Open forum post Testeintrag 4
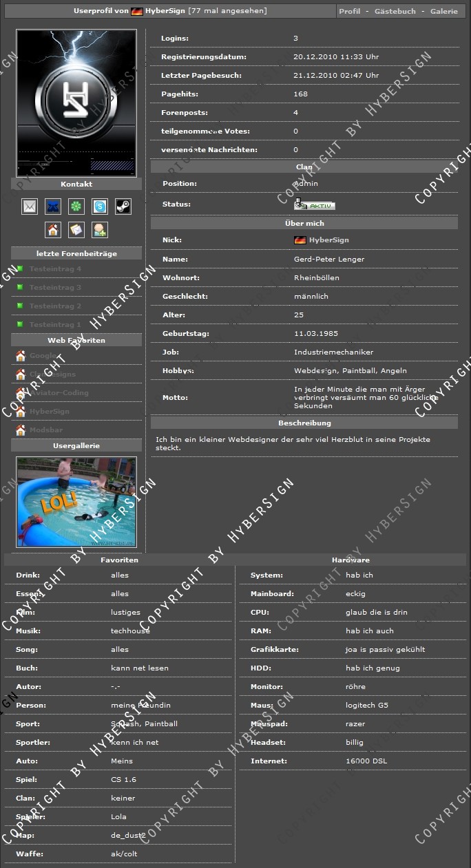471x868 pixels. pos(55,269)
